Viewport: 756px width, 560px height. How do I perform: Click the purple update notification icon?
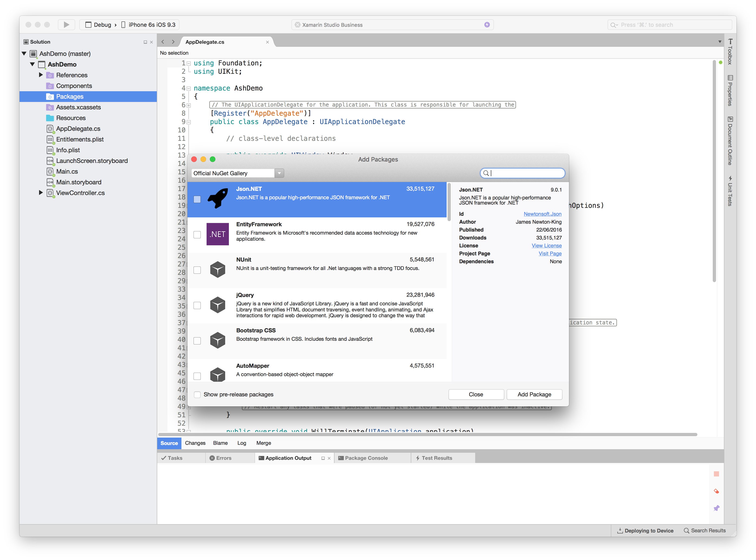[487, 25]
